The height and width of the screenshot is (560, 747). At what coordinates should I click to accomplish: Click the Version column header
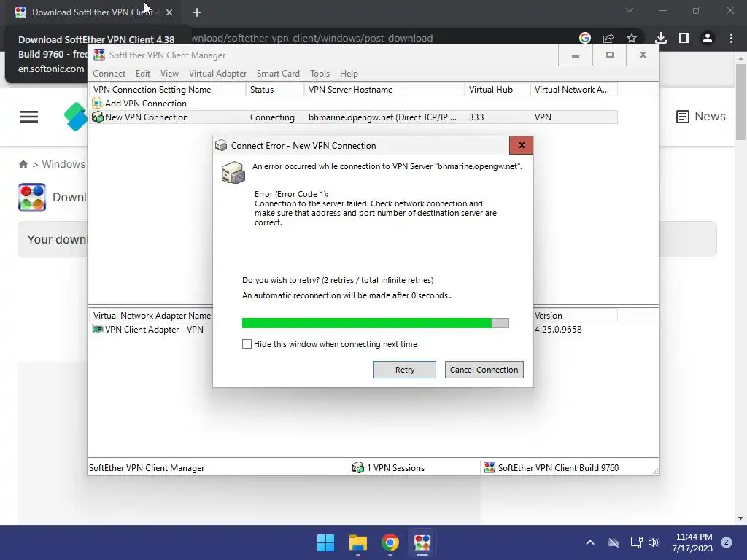[548, 316]
